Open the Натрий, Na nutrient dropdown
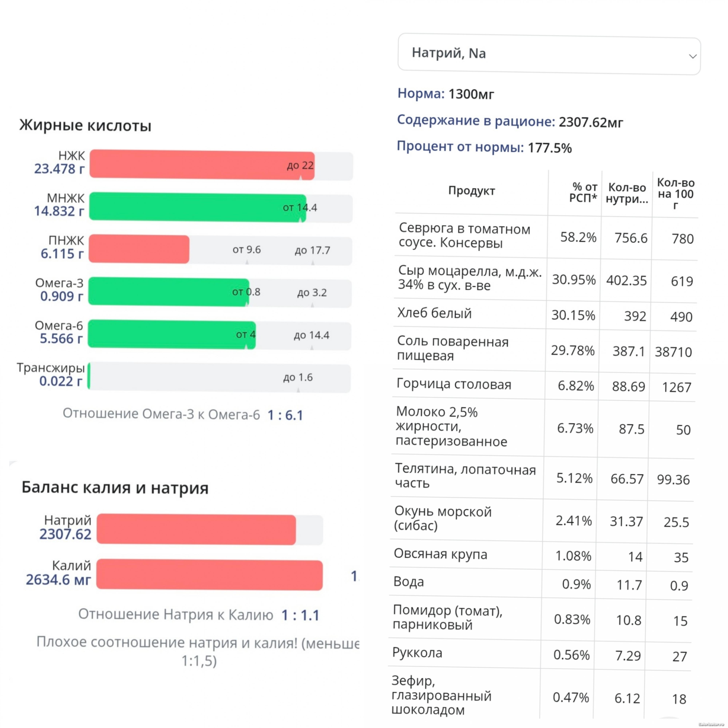The image size is (728, 728). click(x=549, y=54)
